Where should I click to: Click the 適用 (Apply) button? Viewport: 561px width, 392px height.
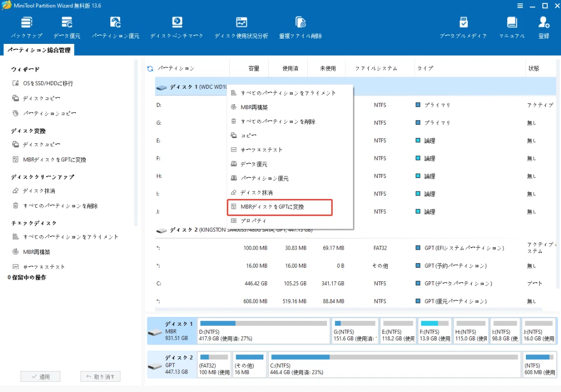[x=40, y=376]
